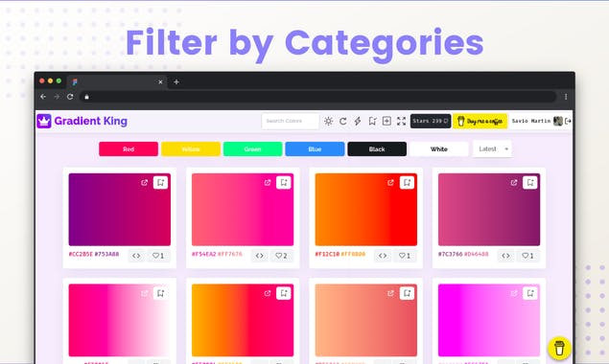Select the orange-to-red gradient swatch
The image size is (609, 364).
point(365,210)
